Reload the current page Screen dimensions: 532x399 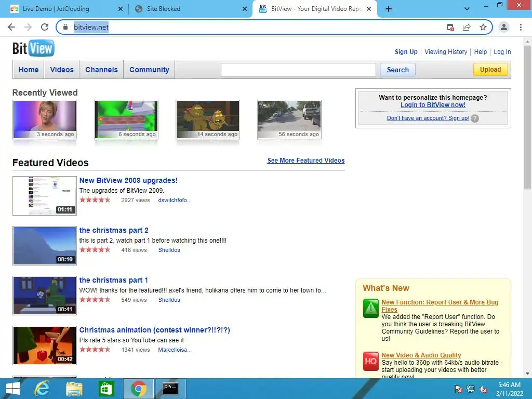click(45, 27)
